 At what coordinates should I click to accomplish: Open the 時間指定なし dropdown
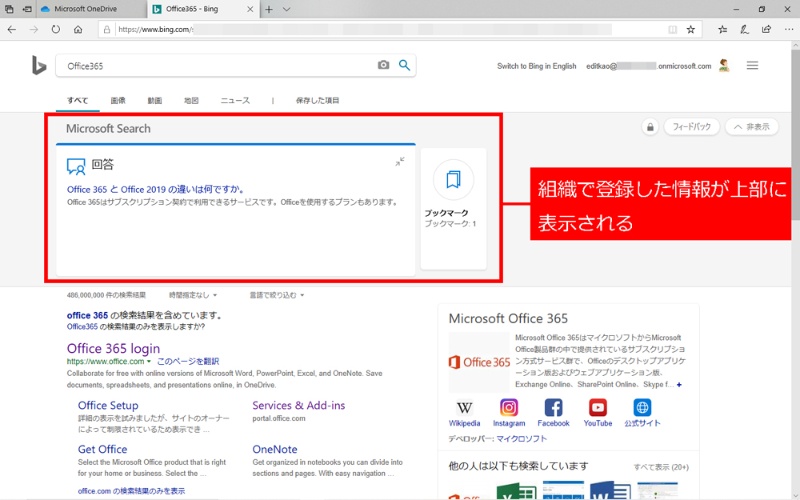coord(193,295)
